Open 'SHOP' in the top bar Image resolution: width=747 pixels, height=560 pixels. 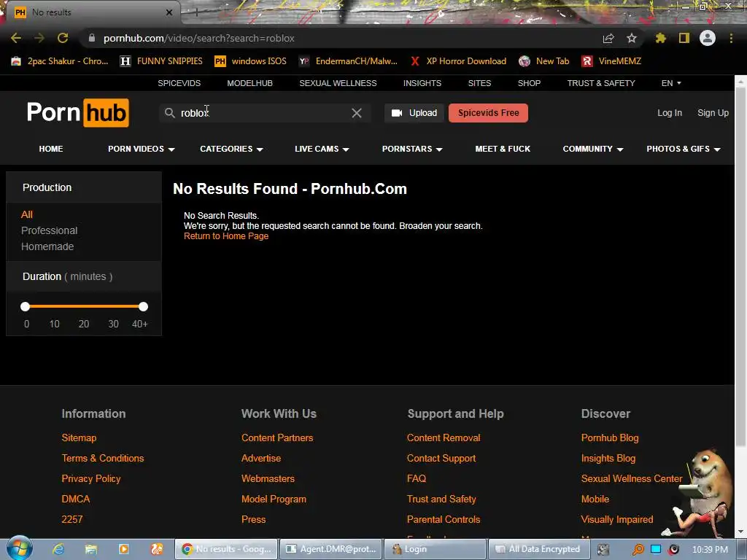click(x=530, y=83)
